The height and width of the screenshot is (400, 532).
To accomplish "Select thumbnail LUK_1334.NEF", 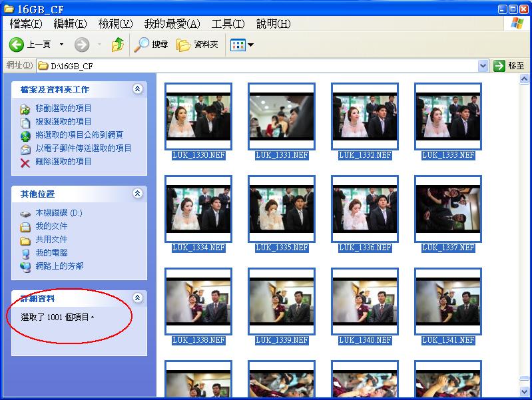I will 198,209.
